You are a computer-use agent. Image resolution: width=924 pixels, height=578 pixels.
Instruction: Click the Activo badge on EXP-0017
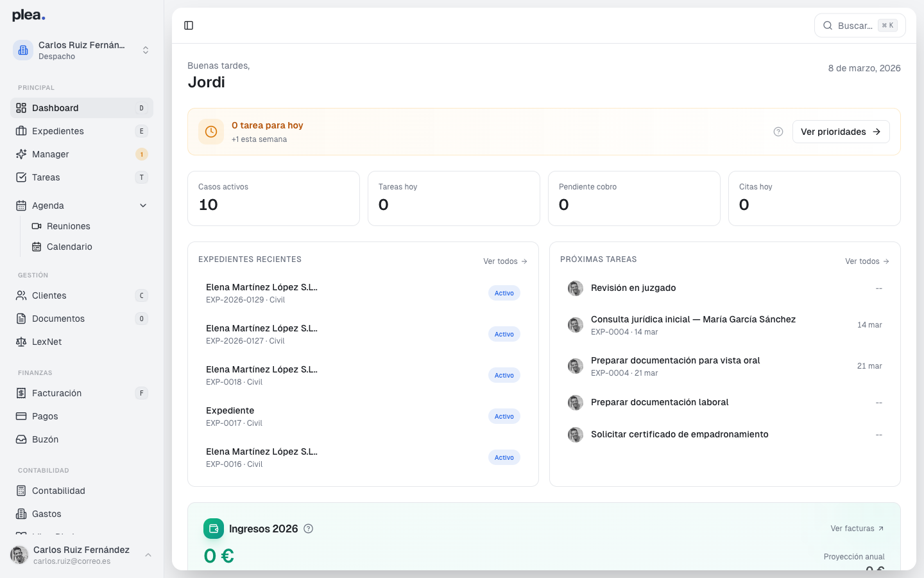tap(504, 416)
